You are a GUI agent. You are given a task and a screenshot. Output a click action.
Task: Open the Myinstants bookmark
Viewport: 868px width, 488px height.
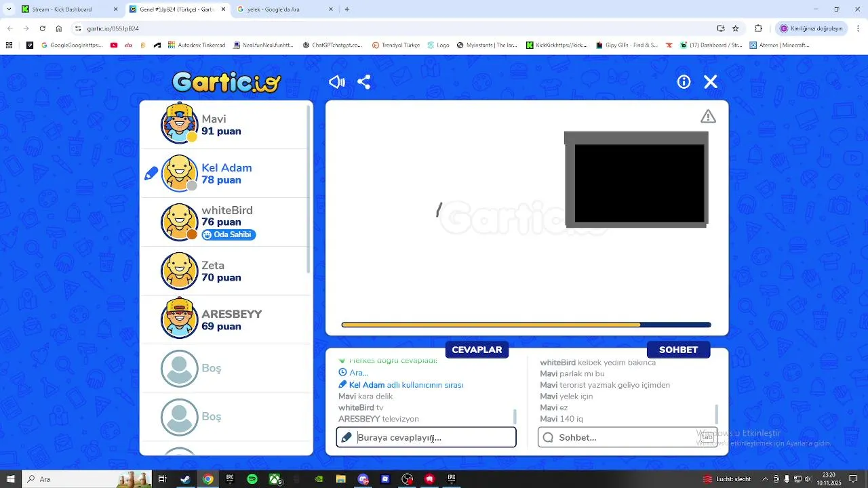click(487, 45)
